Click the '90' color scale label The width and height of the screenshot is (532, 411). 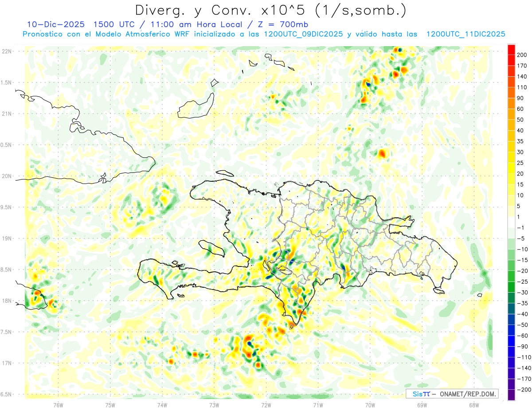pos(520,98)
